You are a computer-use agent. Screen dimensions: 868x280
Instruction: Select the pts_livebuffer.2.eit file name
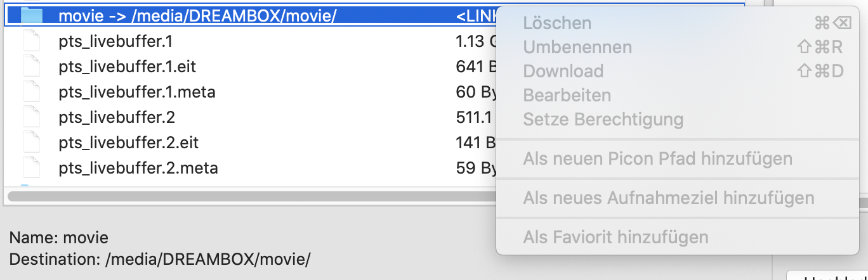129,143
